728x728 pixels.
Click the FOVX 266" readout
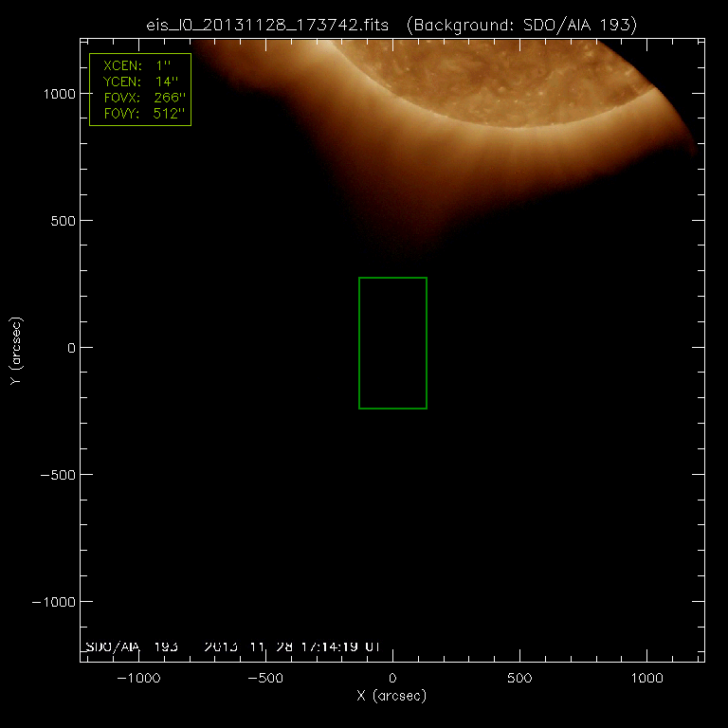coord(141,99)
